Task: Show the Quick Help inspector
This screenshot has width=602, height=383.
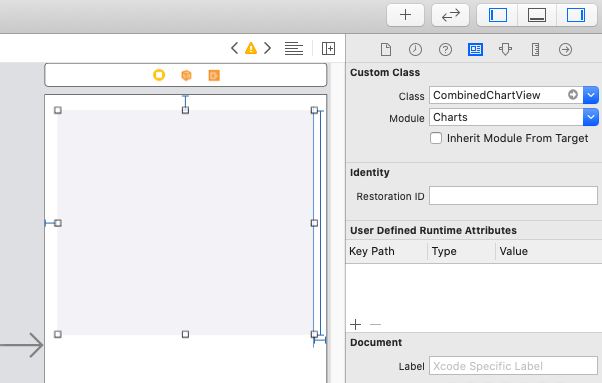Action: point(445,50)
